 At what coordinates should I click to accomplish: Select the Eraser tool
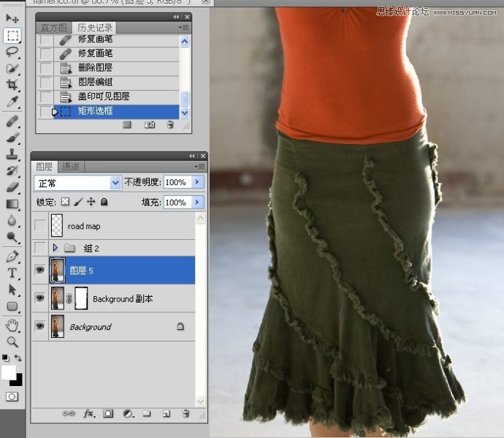pyautogui.click(x=12, y=187)
